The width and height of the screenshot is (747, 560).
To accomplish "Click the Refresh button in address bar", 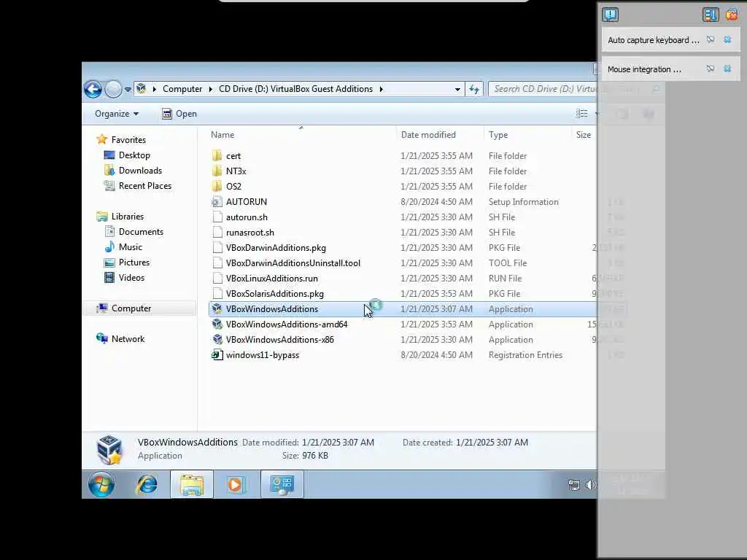I will pos(474,89).
